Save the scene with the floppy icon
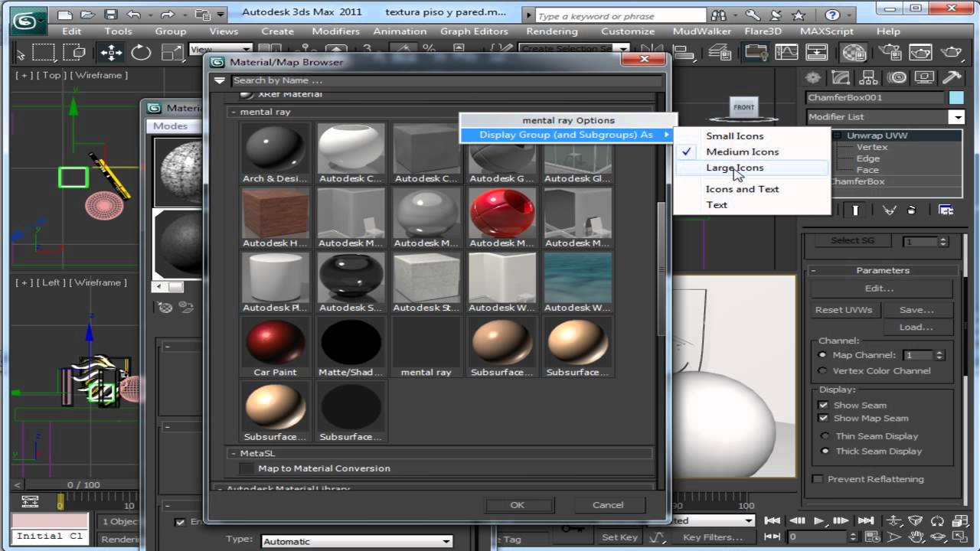This screenshot has width=980, height=551. click(111, 14)
